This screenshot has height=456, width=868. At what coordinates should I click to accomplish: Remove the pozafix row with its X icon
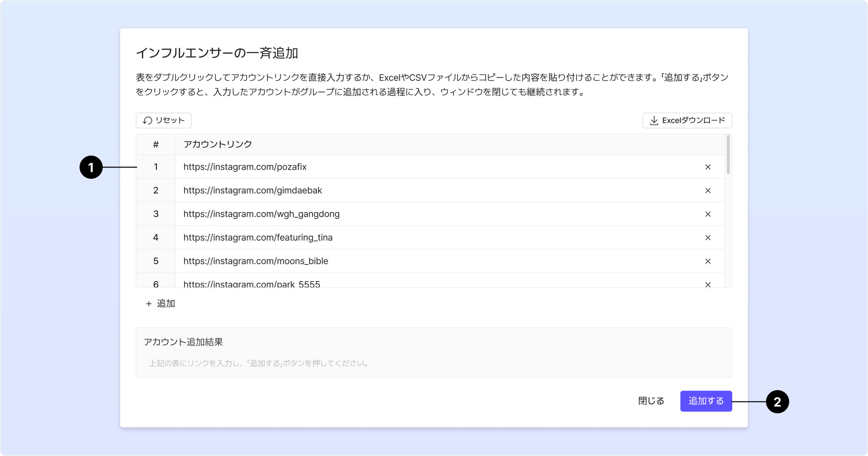point(708,167)
